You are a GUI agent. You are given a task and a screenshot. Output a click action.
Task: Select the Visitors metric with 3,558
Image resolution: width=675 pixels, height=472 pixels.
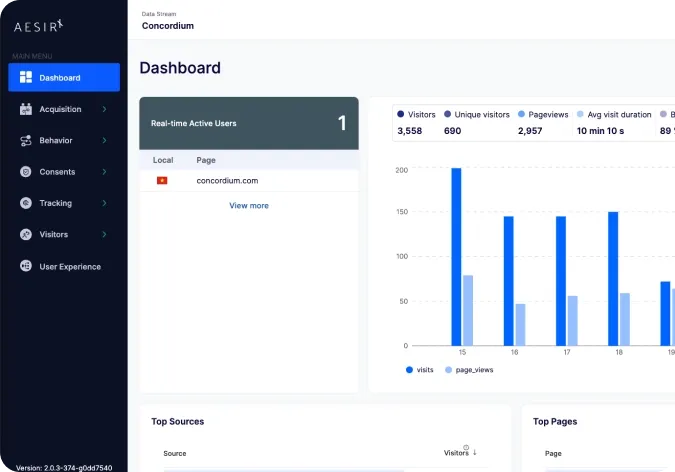tap(416, 123)
